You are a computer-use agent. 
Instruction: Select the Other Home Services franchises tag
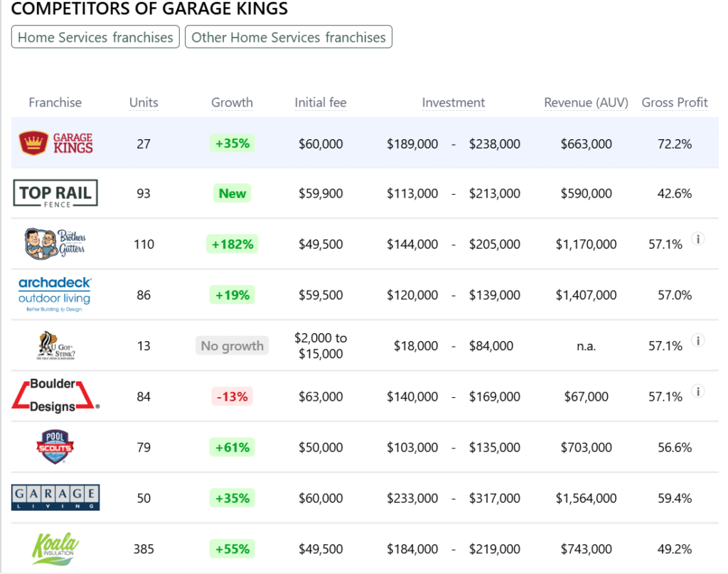tap(289, 37)
